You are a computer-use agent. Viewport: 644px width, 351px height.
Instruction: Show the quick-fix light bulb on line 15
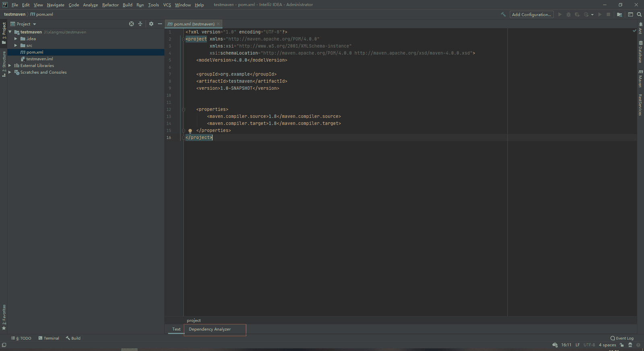pos(190,131)
